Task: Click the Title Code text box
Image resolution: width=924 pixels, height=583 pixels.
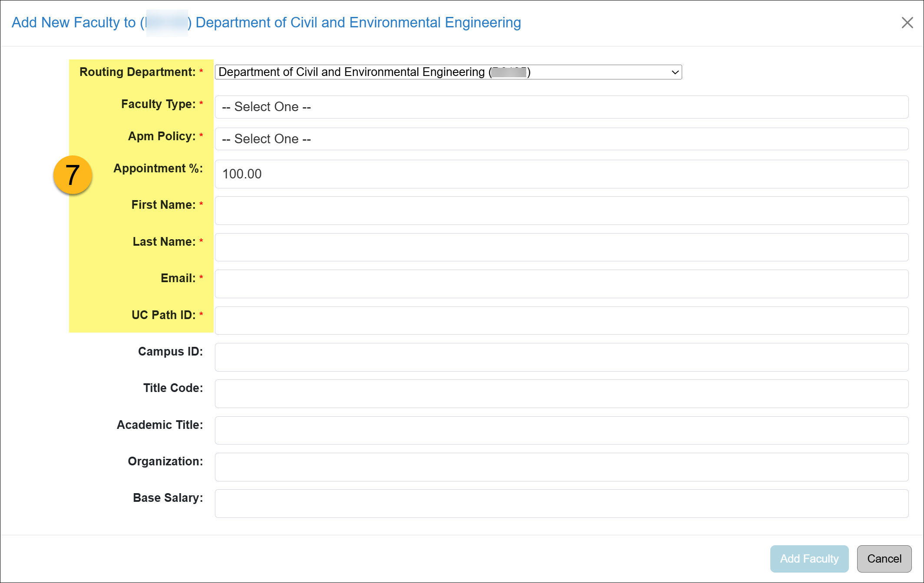Action: 561,394
